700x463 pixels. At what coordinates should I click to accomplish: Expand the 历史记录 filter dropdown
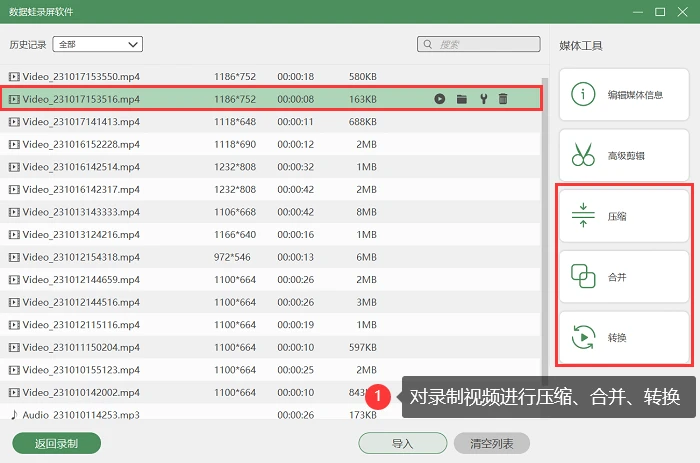click(98, 44)
